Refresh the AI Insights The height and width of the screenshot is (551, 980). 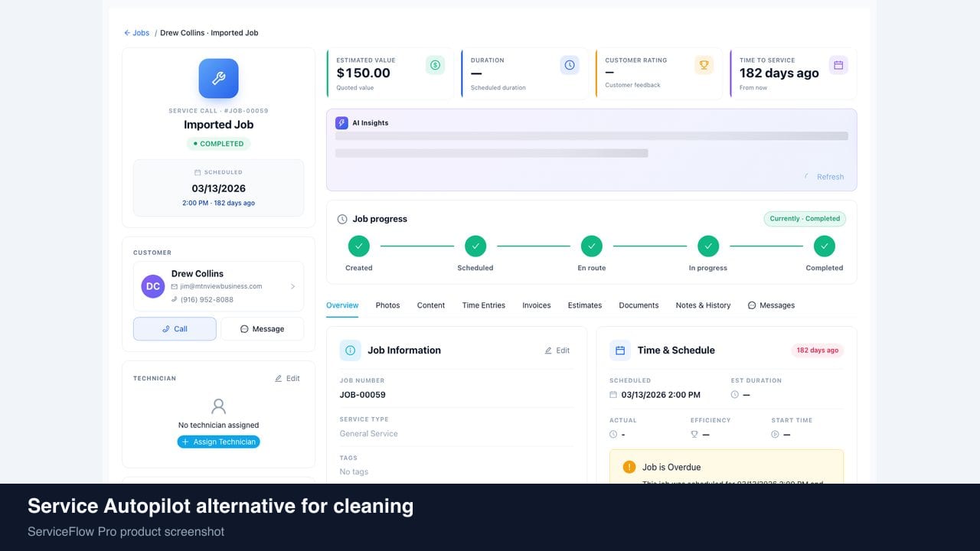(825, 177)
